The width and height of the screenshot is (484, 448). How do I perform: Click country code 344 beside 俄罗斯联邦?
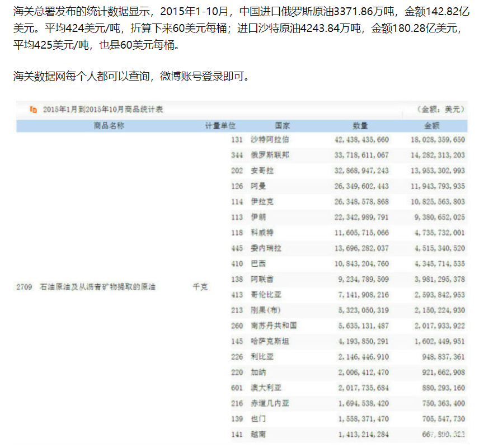point(237,155)
